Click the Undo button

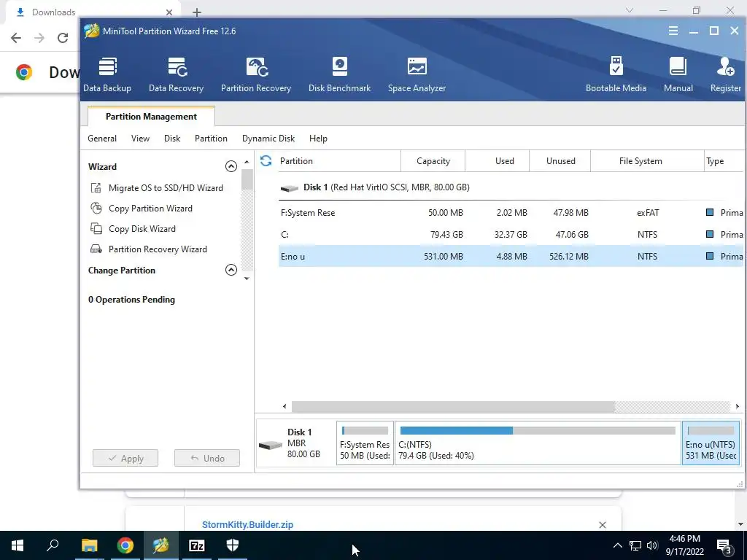[x=206, y=458]
